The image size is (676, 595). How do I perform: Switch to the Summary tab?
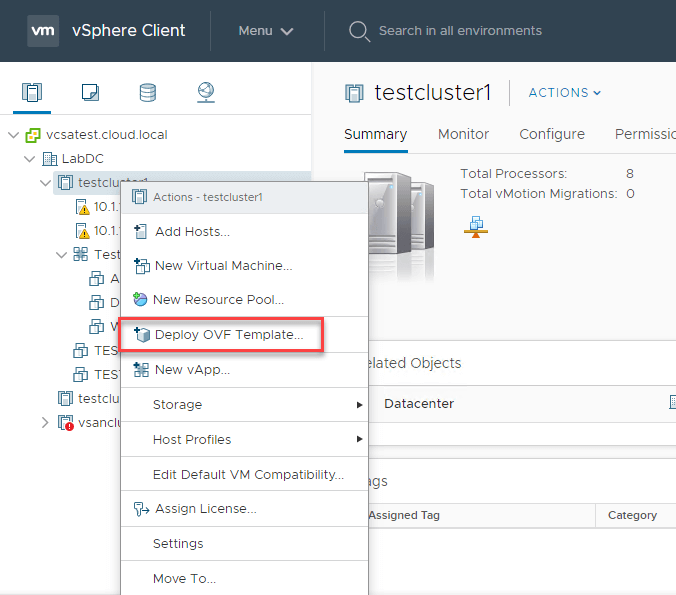tap(376, 135)
